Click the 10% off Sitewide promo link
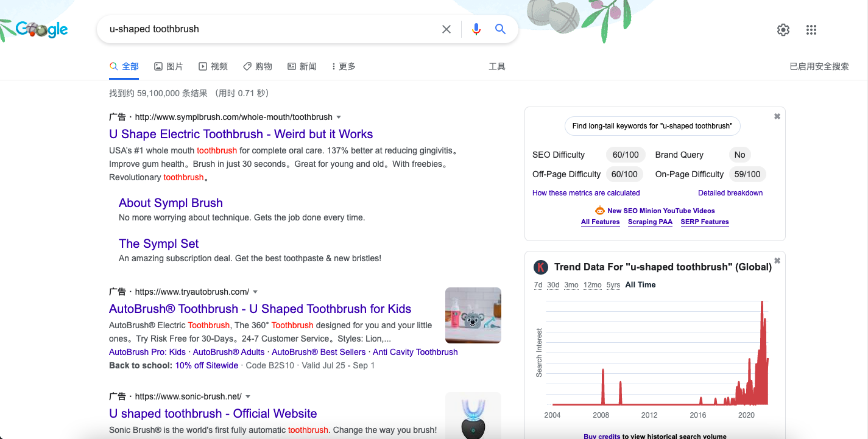This screenshot has width=868, height=439. click(206, 365)
